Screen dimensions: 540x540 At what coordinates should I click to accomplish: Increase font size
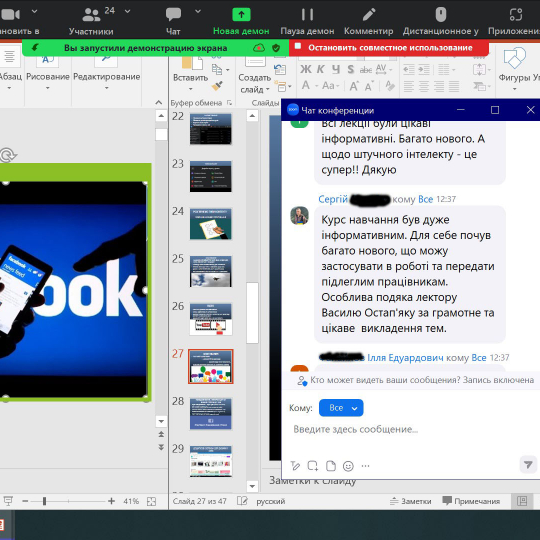coord(354,86)
